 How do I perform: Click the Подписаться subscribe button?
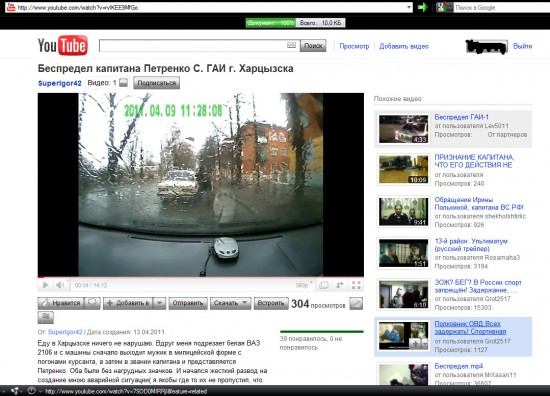point(156,83)
